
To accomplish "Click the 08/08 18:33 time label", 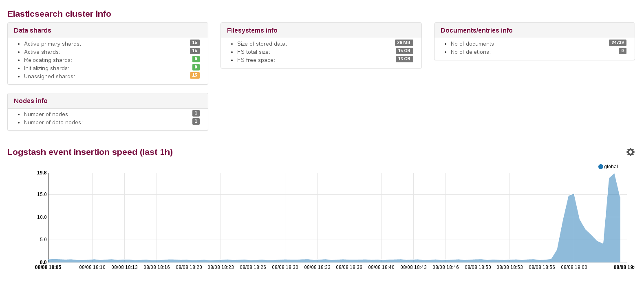I will [x=317, y=267].
